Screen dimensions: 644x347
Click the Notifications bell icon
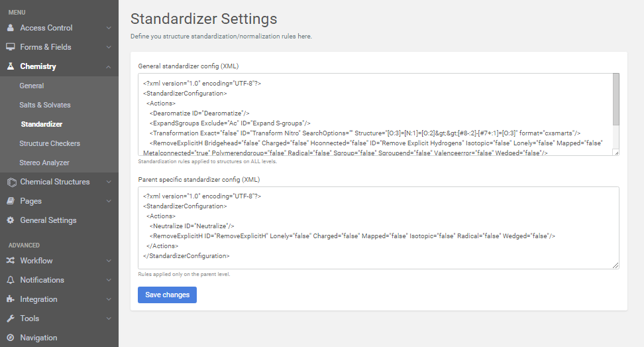pos(11,280)
